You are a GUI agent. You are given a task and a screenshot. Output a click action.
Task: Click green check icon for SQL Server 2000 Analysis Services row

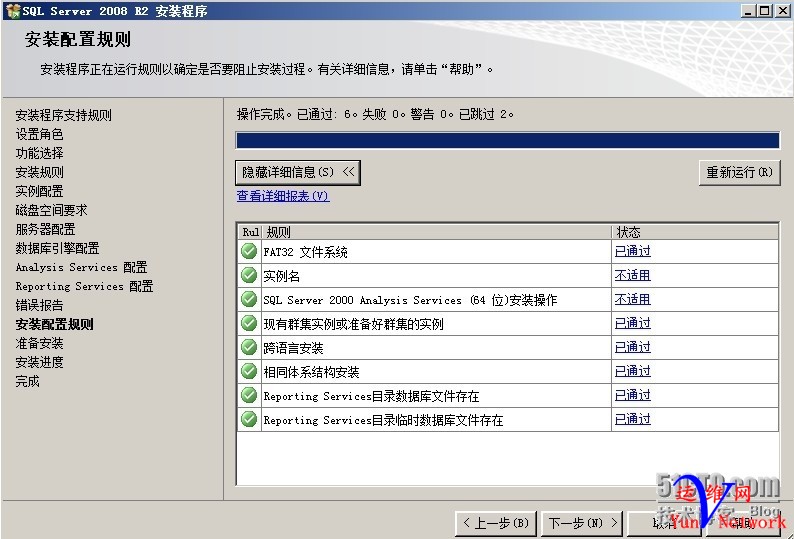(249, 299)
